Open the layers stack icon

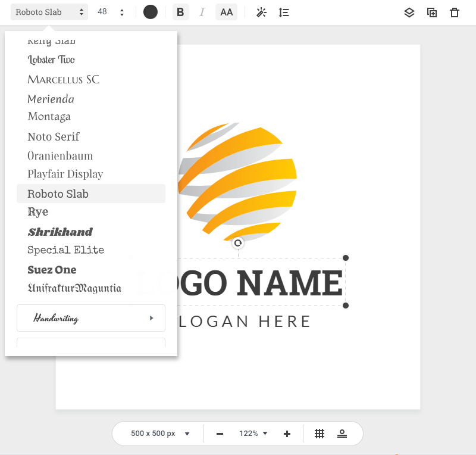click(x=409, y=13)
